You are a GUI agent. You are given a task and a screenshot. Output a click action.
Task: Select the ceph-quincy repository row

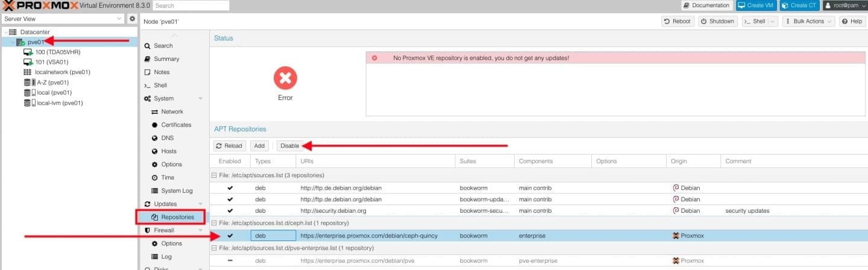pos(538,236)
